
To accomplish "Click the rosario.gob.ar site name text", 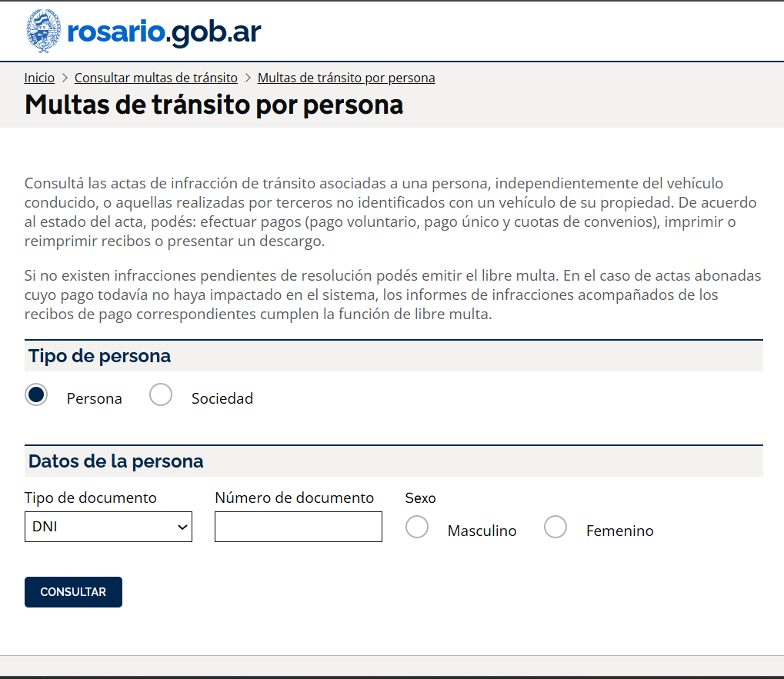I will [164, 32].
